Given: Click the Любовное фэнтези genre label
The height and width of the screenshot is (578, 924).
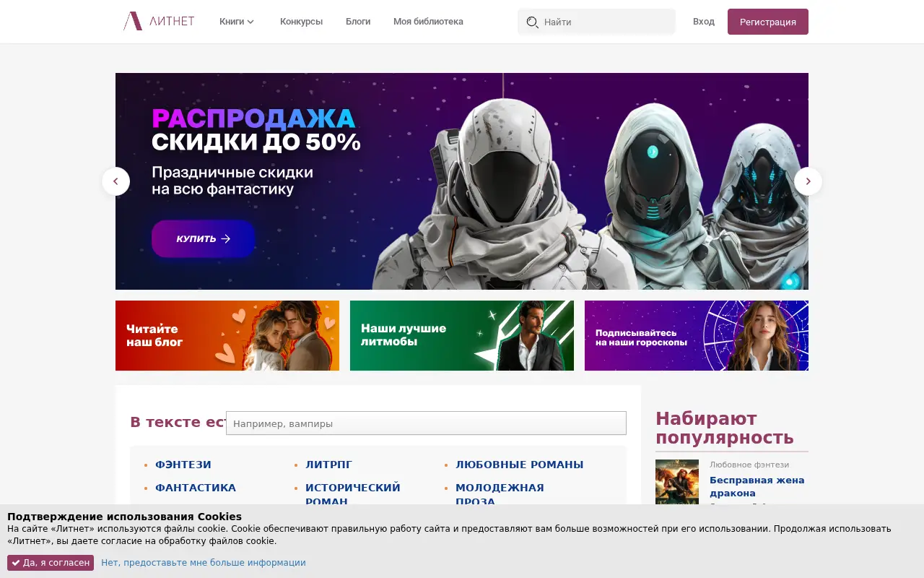Looking at the screenshot, I should click(x=749, y=465).
